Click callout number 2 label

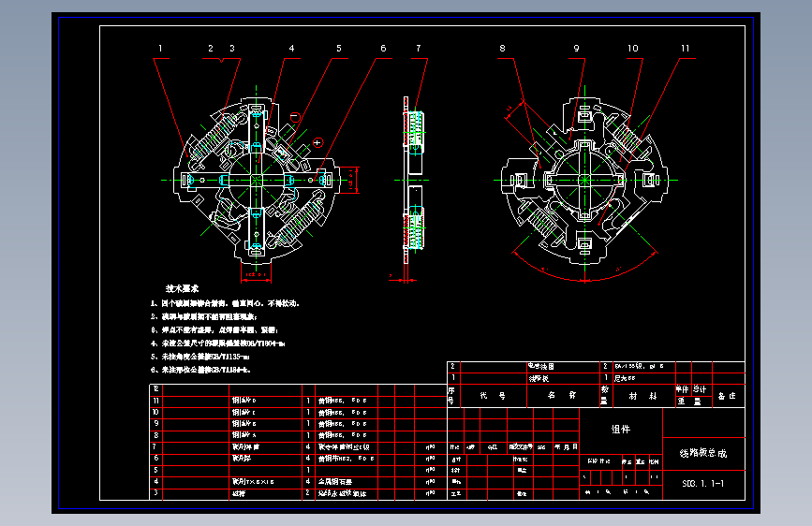pos(211,48)
